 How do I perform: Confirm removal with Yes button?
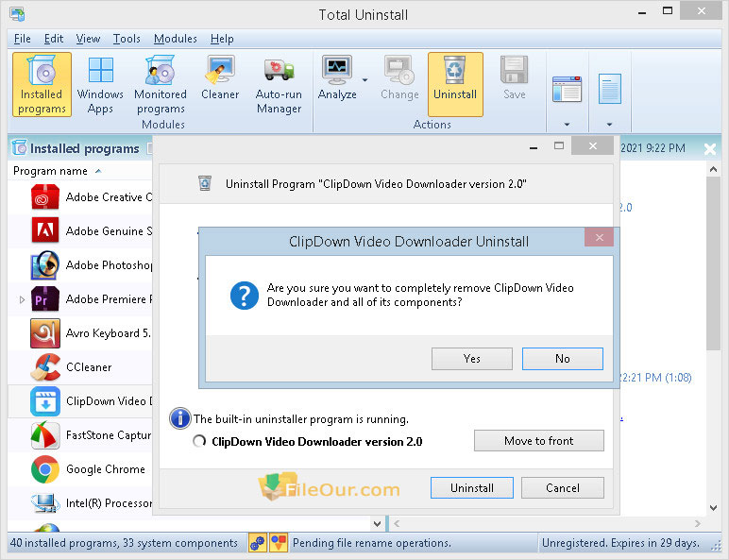[472, 359]
